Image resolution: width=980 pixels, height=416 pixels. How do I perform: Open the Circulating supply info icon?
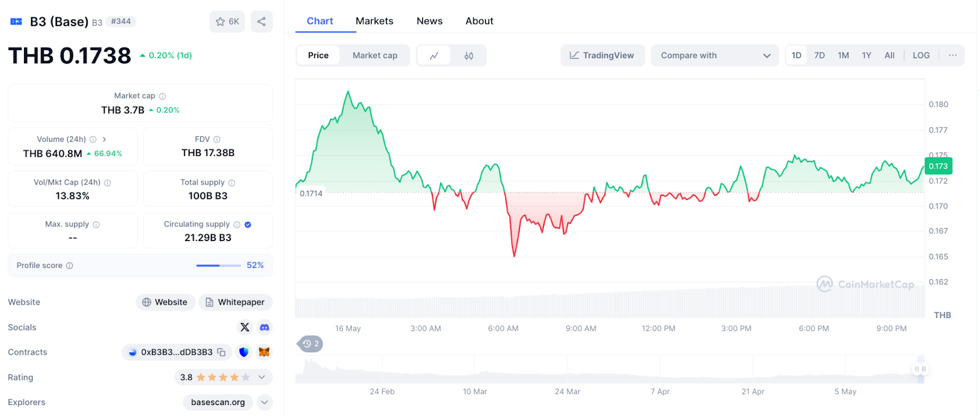click(237, 225)
